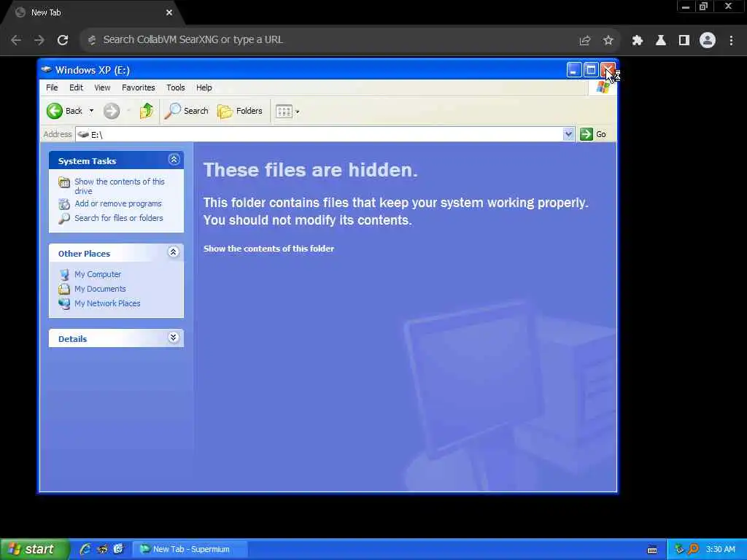Image resolution: width=747 pixels, height=560 pixels.
Task: Click the Forward arrow in Explorer toolbar
Action: (112, 111)
